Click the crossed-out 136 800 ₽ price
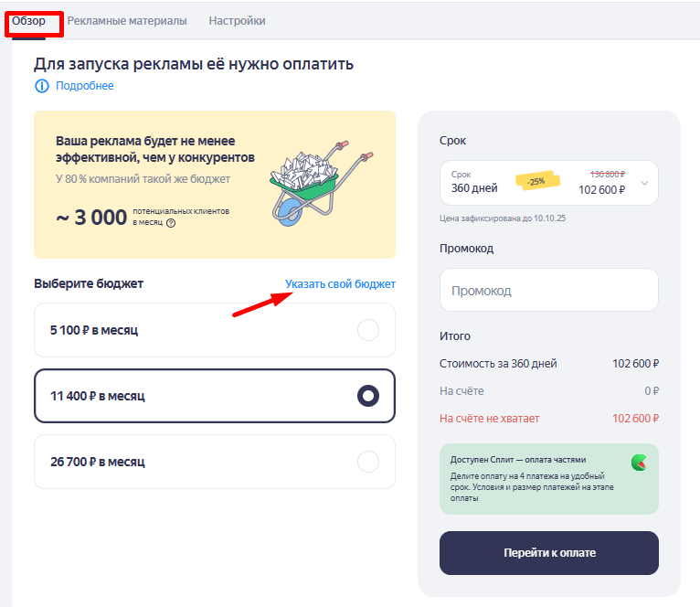The width and height of the screenshot is (700, 607). click(x=607, y=174)
